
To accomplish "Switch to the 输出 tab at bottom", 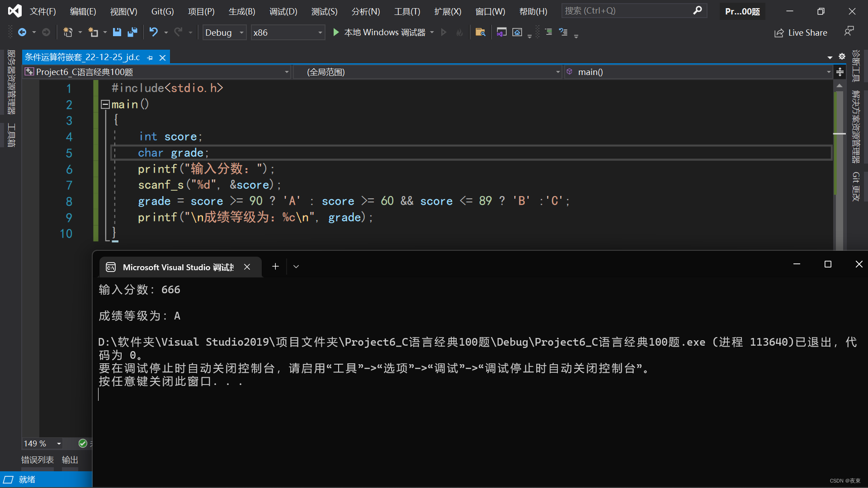I will click(x=70, y=460).
